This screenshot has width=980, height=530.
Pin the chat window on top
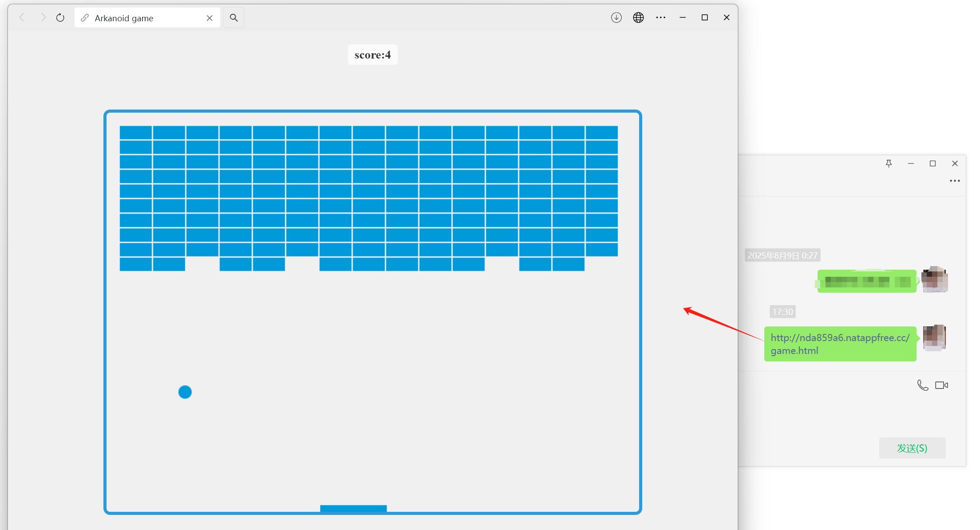(889, 164)
